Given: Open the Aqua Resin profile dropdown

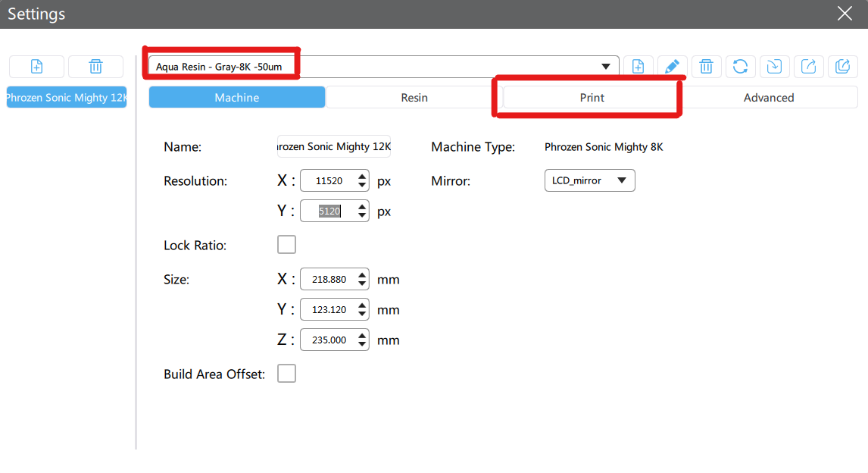Looking at the screenshot, I should (383, 67).
